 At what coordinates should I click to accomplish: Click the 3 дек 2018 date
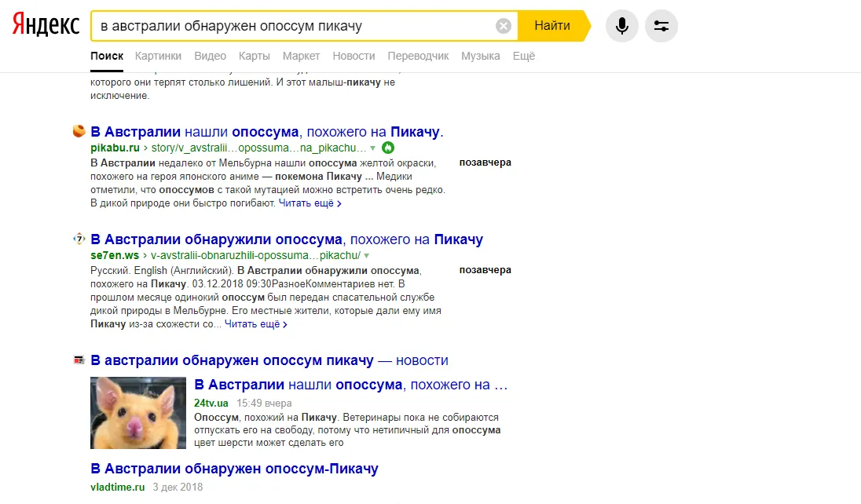click(178, 487)
